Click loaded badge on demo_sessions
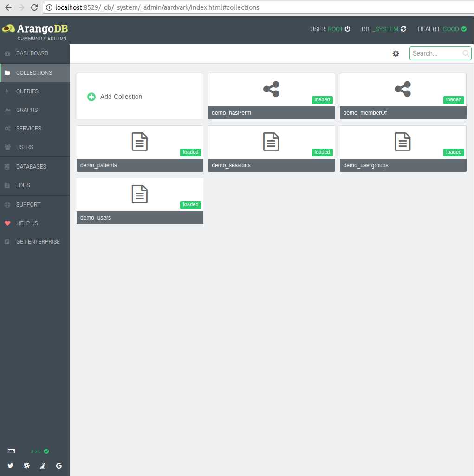Viewport: 474px width, 476px height. pyautogui.click(x=322, y=152)
